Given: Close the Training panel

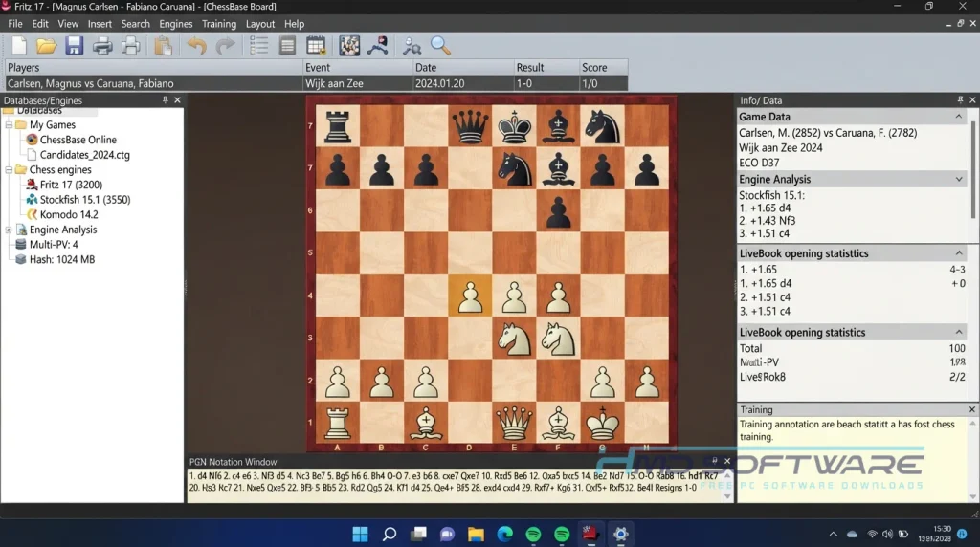Looking at the screenshot, I should [x=972, y=409].
